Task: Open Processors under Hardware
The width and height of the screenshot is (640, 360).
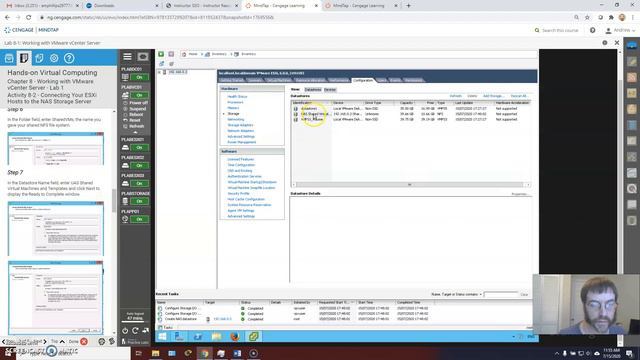Action: [x=235, y=102]
